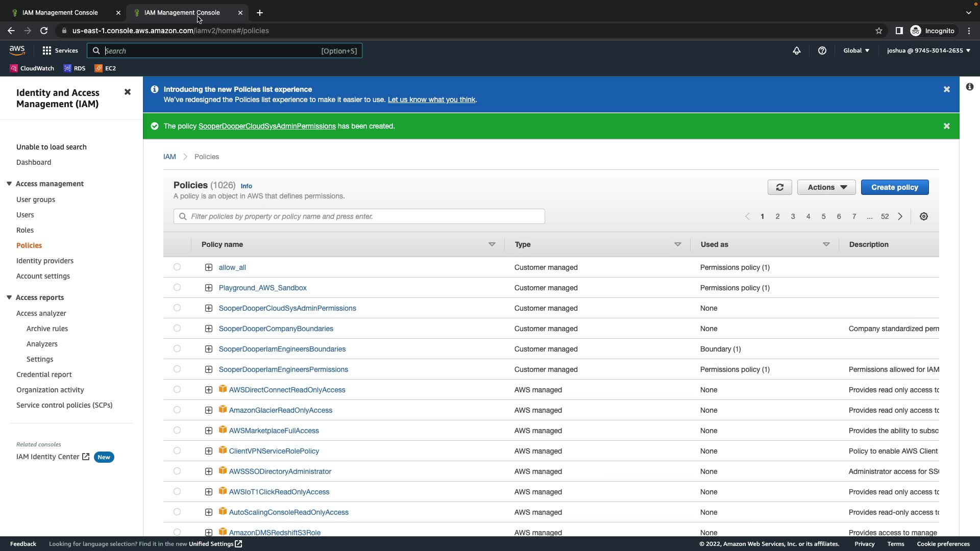Click the filter policies input field
The image size is (980, 551).
pyautogui.click(x=359, y=216)
